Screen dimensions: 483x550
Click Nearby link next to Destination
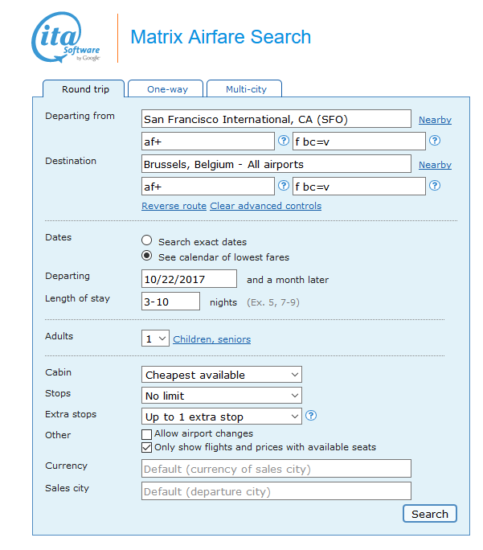point(435,165)
